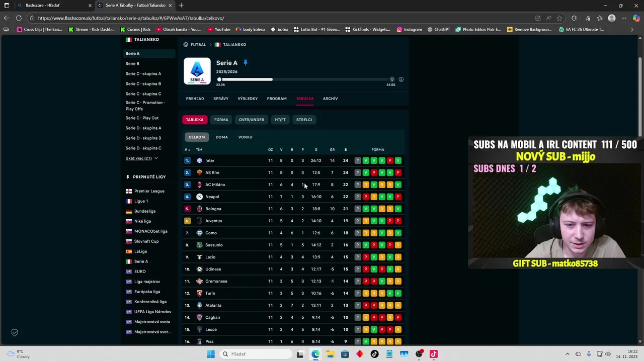The image size is (644, 362).
Task: Click the Bologna club crest
Action: pos(199,209)
